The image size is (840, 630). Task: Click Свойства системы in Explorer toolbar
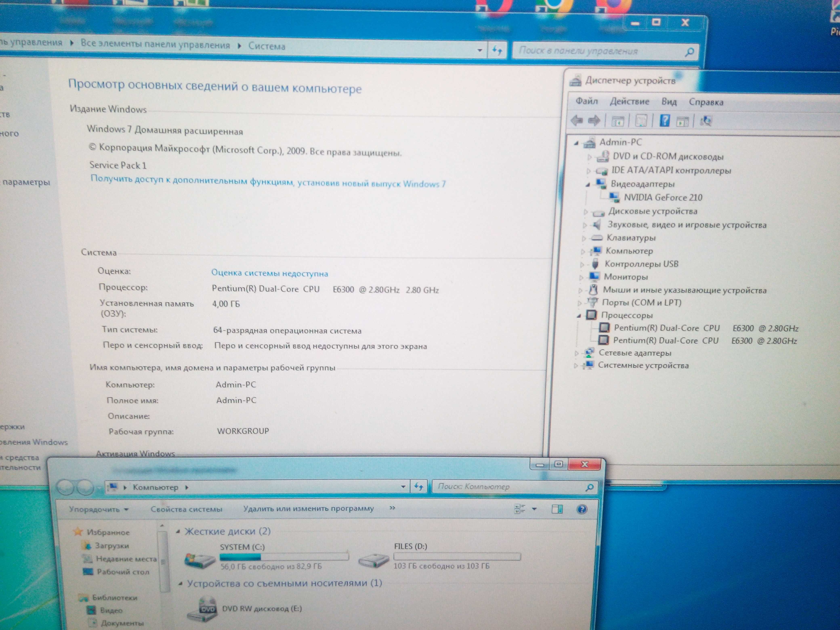click(x=186, y=509)
